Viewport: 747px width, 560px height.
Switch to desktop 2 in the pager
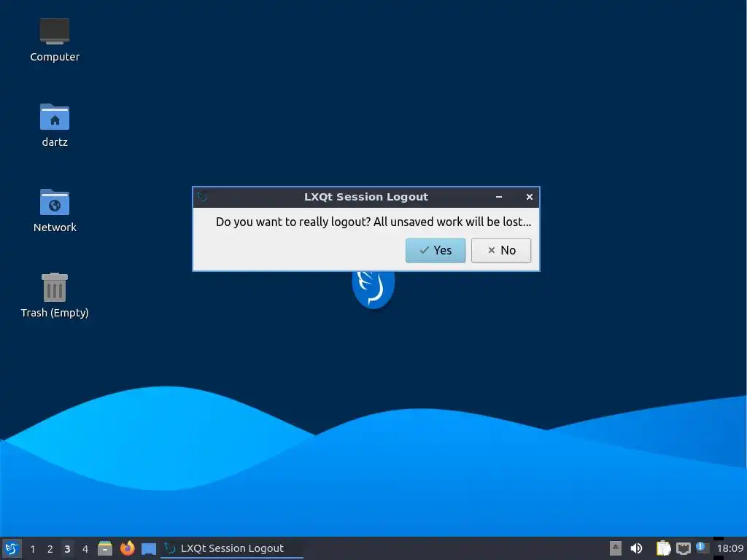(50, 549)
